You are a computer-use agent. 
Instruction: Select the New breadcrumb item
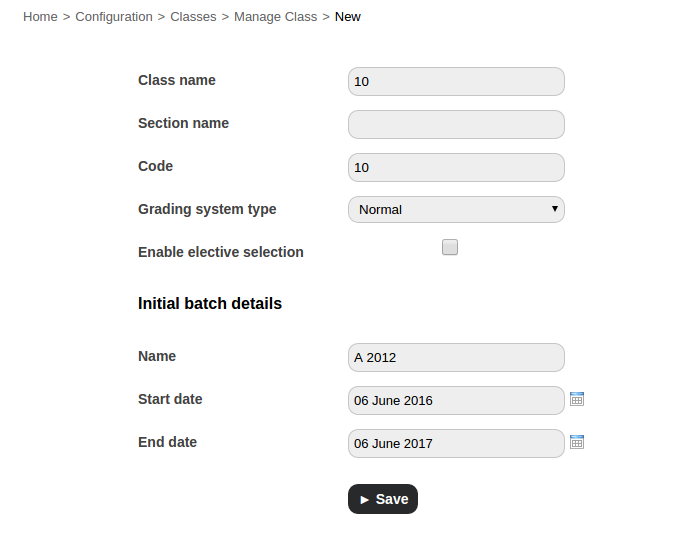click(348, 17)
